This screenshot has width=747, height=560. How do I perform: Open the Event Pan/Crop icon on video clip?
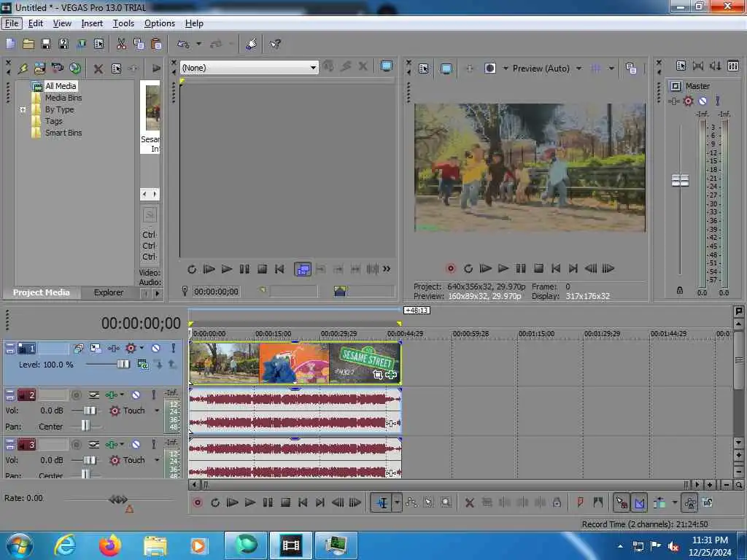coord(378,375)
